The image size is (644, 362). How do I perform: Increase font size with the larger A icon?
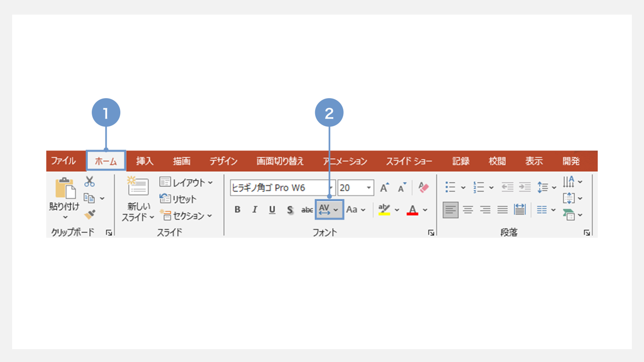(384, 188)
